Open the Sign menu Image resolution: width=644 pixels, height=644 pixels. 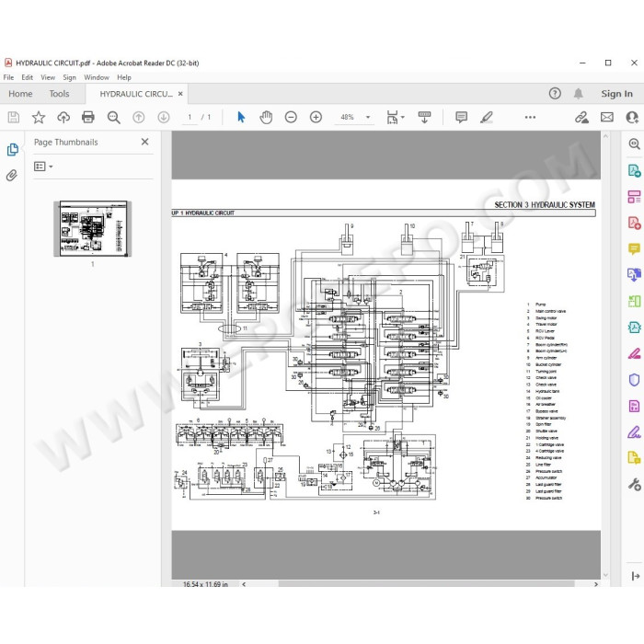point(69,77)
